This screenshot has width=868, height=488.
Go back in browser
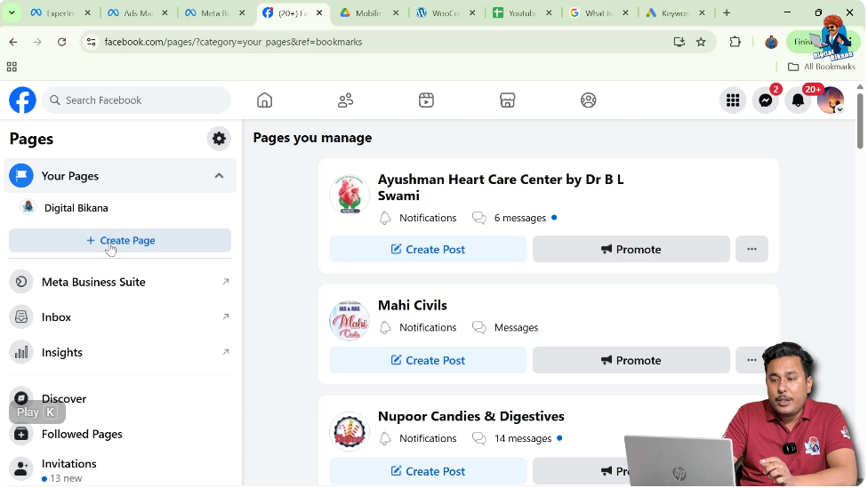[x=13, y=42]
